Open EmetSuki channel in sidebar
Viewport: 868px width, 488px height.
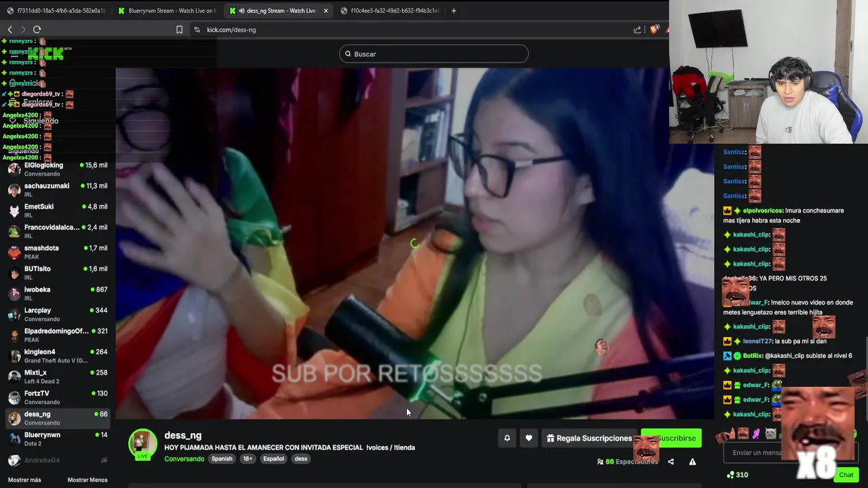point(58,210)
